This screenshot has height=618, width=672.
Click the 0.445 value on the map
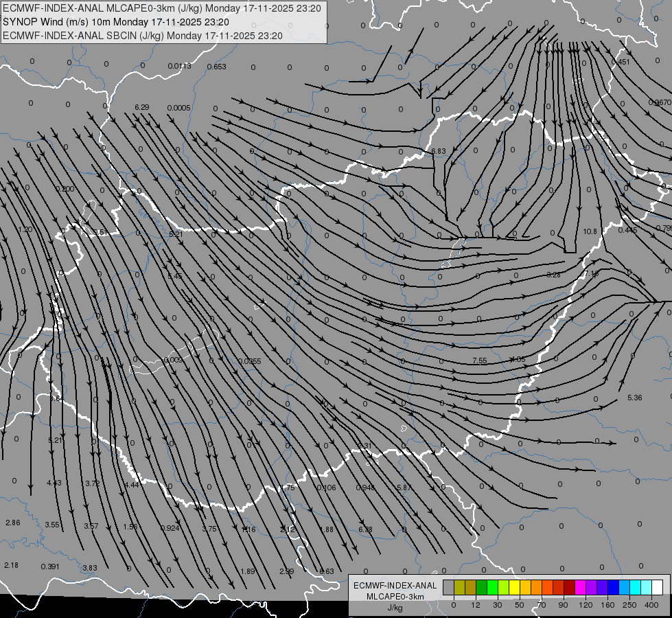point(628,230)
